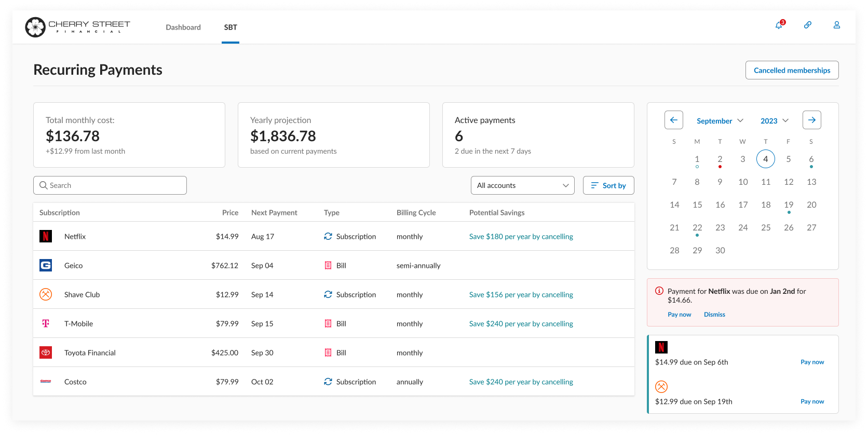Click the Sort by button
The height and width of the screenshot is (435, 868).
coord(608,185)
